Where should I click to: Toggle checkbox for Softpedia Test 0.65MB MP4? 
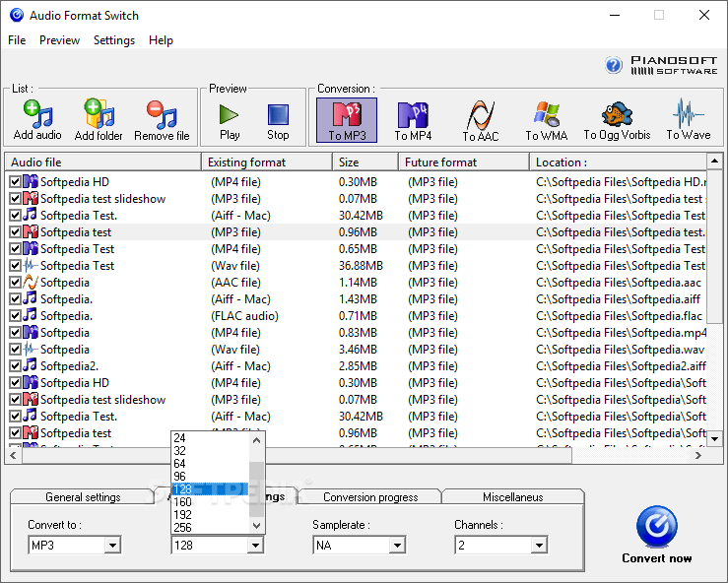[15, 249]
